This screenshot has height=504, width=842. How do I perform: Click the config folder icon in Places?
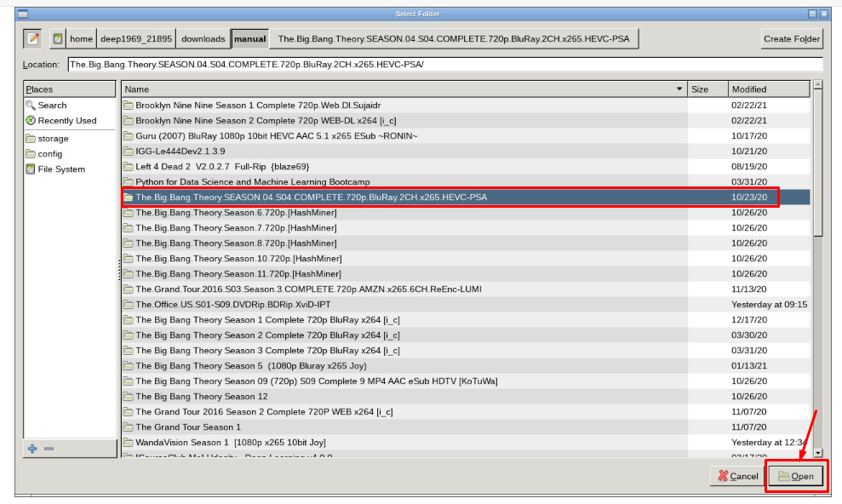coord(29,153)
